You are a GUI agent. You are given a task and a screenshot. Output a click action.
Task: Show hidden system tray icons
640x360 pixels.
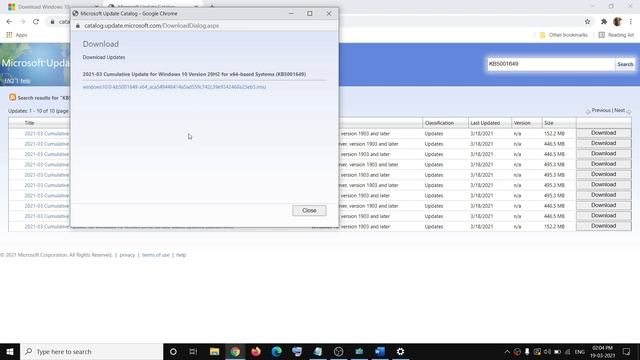[507, 352]
